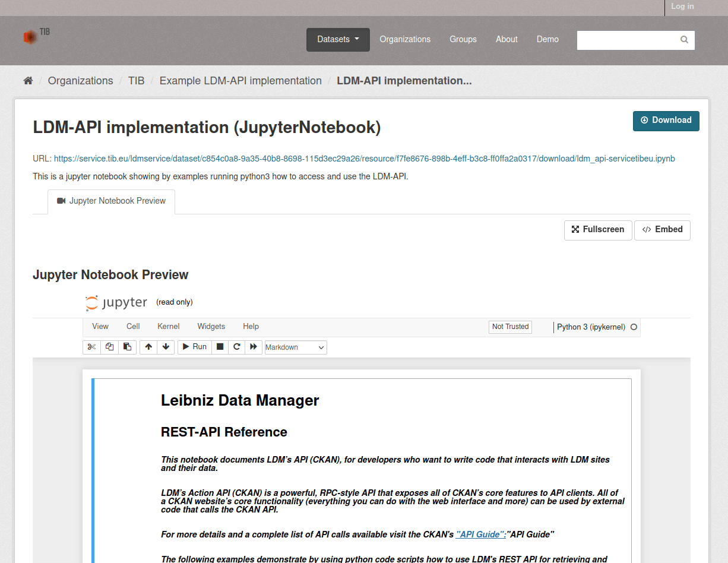Click the page title LDM-API implementation (JupyterNotebook)
Screen dimensions: 728x563
[x=207, y=128]
